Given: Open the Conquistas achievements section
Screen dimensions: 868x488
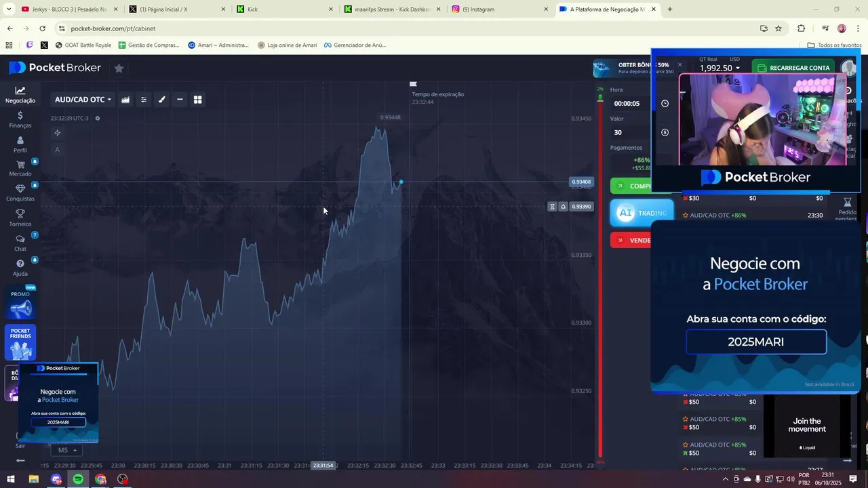Looking at the screenshot, I should click(x=20, y=193).
